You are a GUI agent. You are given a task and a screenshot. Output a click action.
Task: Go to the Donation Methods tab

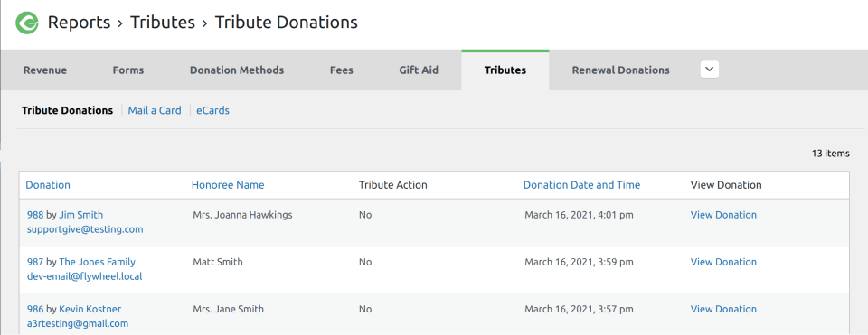237,70
